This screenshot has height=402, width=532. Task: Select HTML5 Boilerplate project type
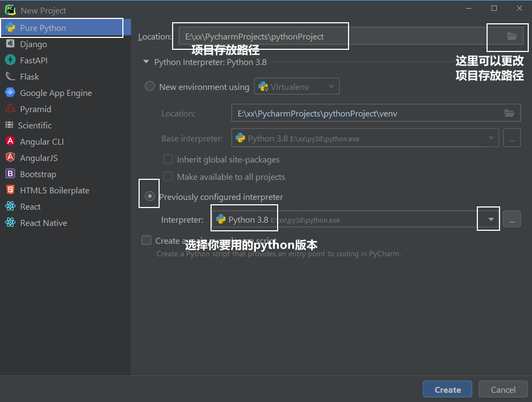[65, 191]
